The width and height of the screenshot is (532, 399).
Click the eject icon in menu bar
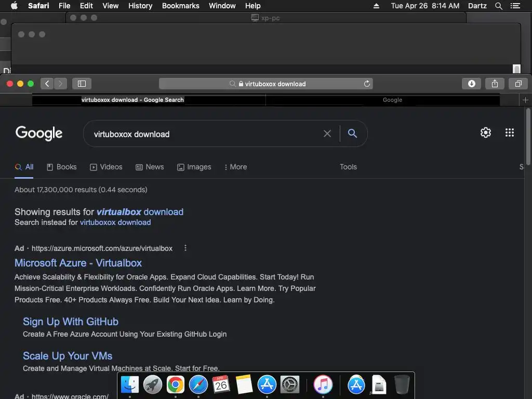coord(376,6)
